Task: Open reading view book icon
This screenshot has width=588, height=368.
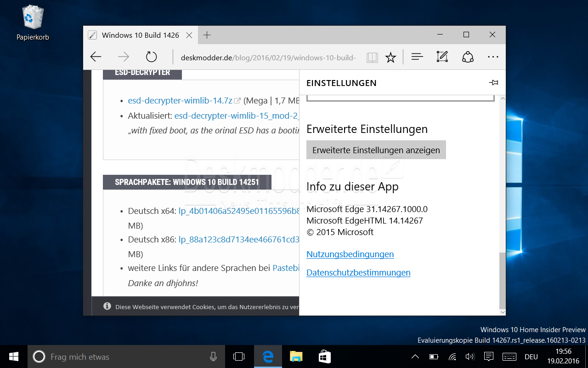Action: [x=372, y=57]
